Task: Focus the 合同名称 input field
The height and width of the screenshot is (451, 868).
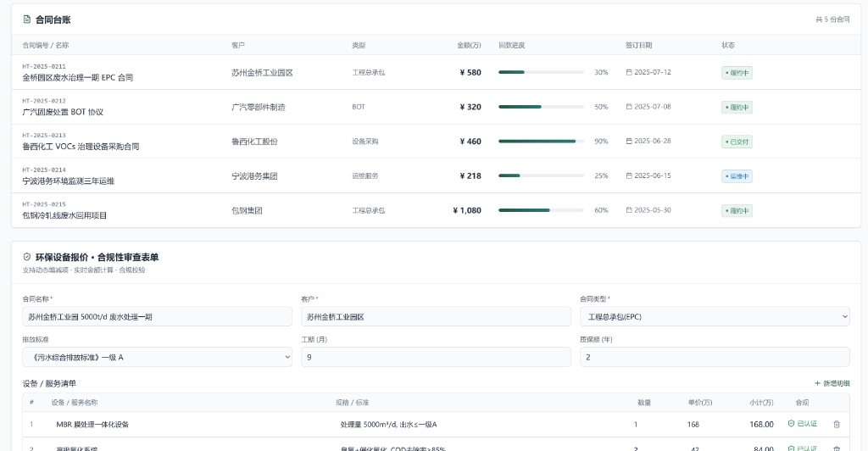Action: pyautogui.click(x=157, y=316)
